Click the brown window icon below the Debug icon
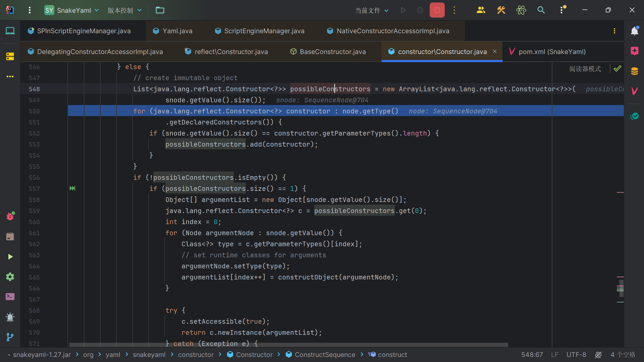Image resolution: width=644 pixels, height=362 pixels. coord(10,237)
